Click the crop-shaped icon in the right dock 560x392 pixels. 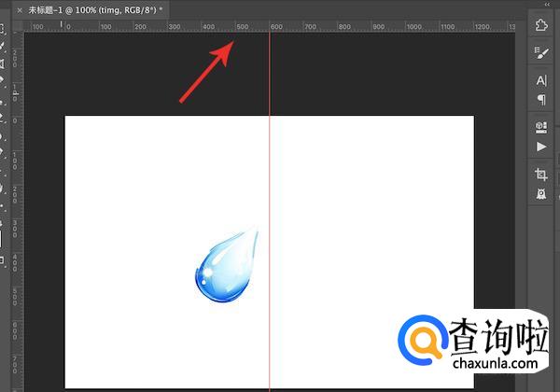pos(541,175)
